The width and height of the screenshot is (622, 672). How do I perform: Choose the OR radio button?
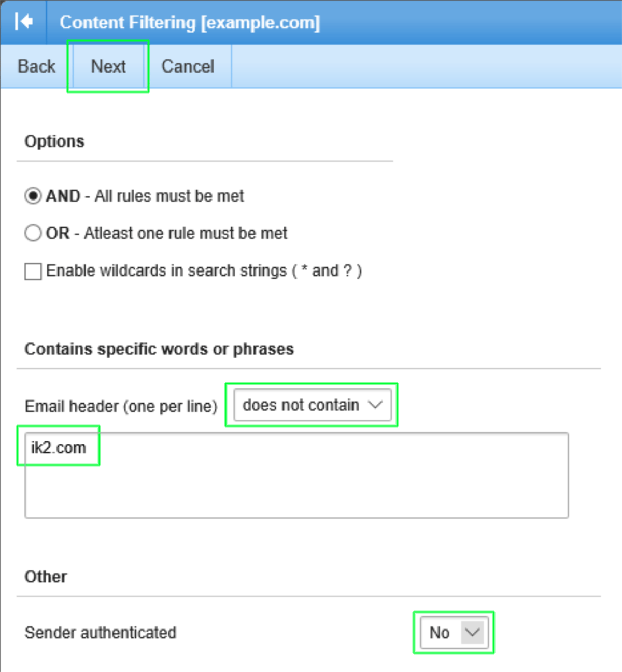(x=33, y=233)
